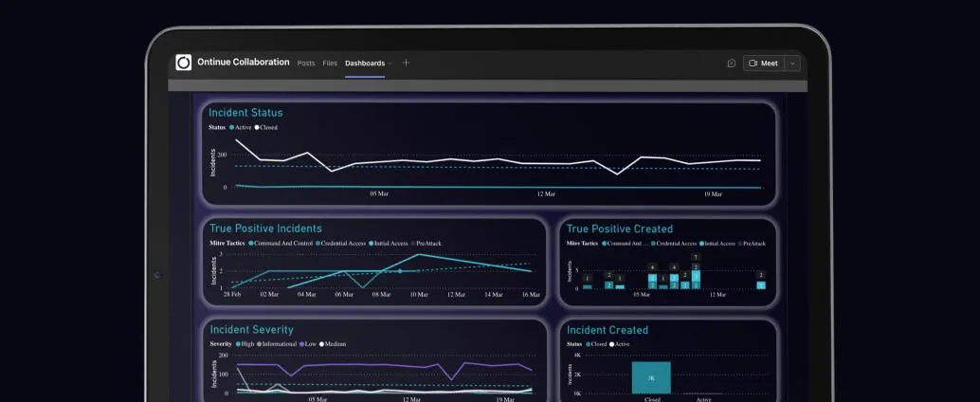This screenshot has width=980, height=402.
Task: Select Low legend in Incident Severity
Action: pos(307,344)
